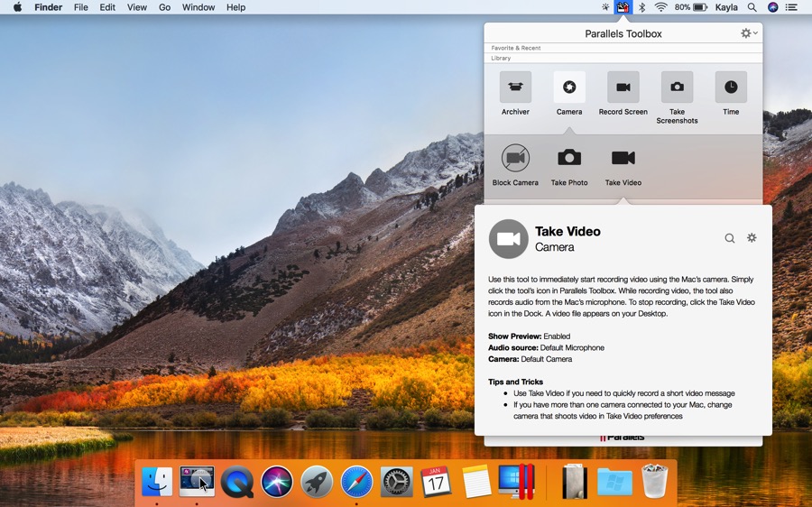The height and width of the screenshot is (507, 812).
Task: Click the Take Photo icon
Action: (x=569, y=158)
